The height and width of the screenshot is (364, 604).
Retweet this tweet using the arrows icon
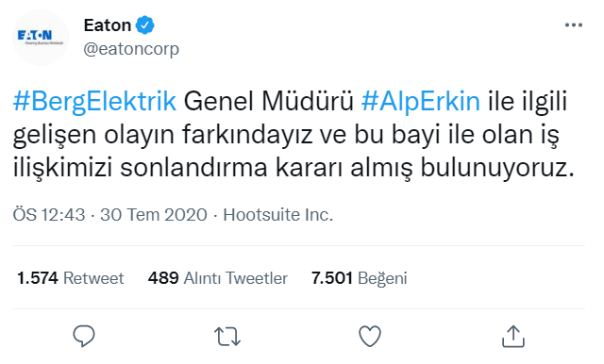coord(227,337)
